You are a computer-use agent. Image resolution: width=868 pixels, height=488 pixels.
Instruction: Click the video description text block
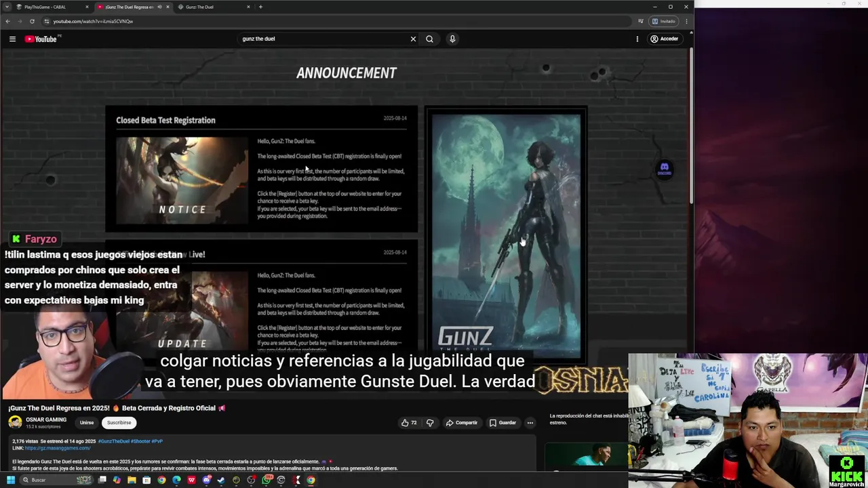point(271,454)
